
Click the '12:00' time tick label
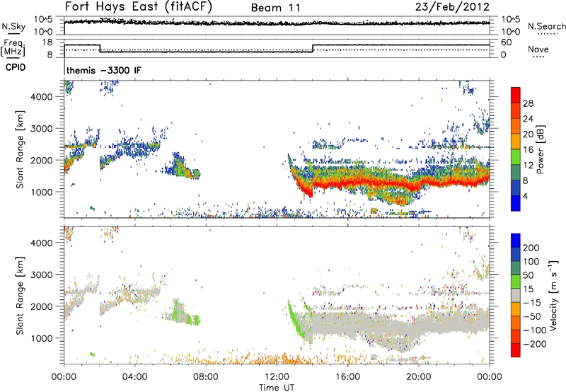click(277, 377)
